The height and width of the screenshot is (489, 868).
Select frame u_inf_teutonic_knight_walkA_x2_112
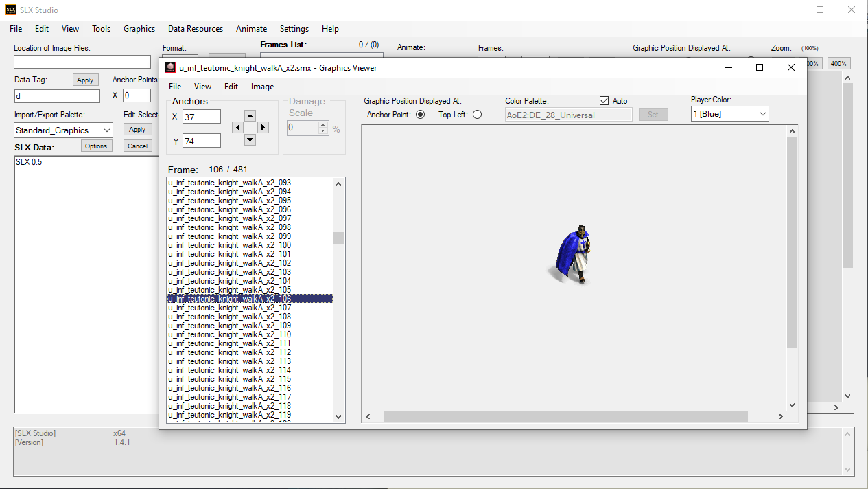pyautogui.click(x=250, y=352)
